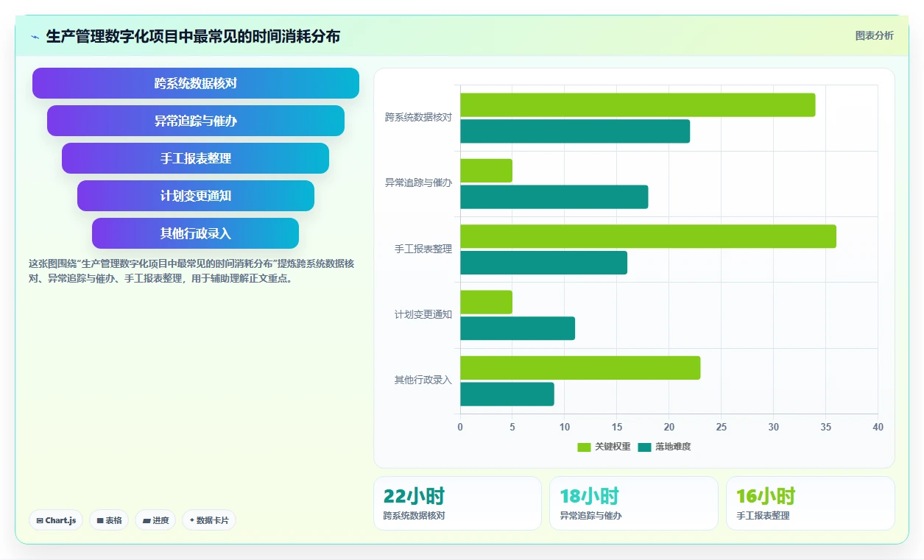
Task: Select the 异常追踪与催办 funnel bar
Action: [196, 121]
